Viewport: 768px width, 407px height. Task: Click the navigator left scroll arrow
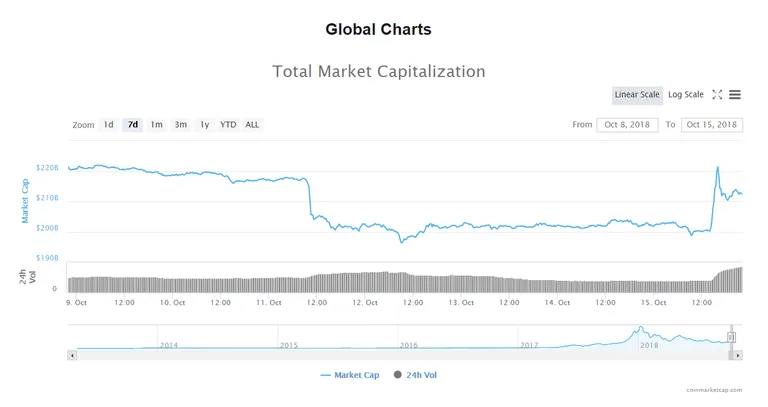[x=72, y=356]
